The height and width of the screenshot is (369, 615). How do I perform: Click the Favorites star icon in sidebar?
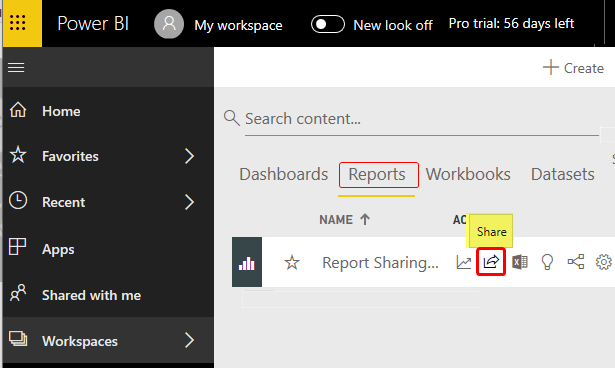(x=18, y=155)
